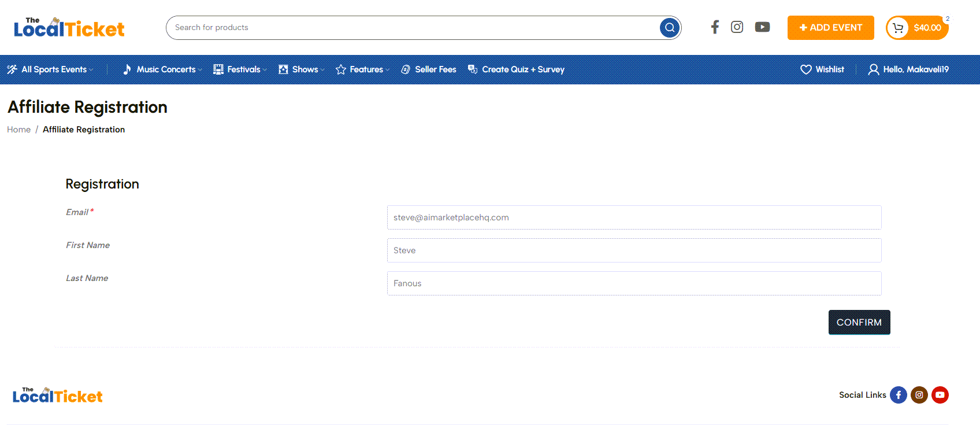Click the Festivals film icon

(218, 69)
